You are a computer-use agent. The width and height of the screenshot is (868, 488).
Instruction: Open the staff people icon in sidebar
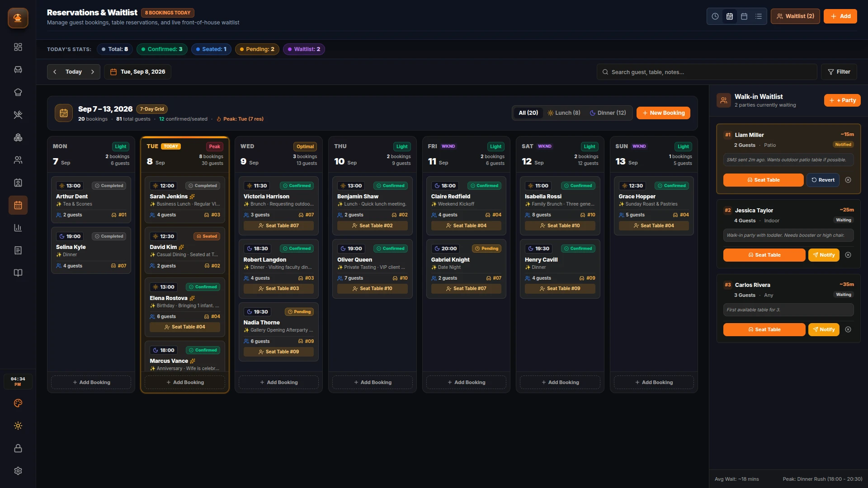(18, 160)
